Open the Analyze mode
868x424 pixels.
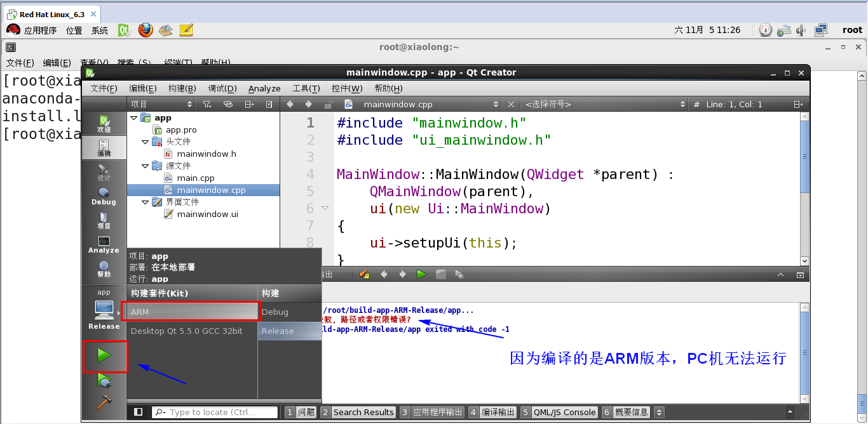point(104,245)
